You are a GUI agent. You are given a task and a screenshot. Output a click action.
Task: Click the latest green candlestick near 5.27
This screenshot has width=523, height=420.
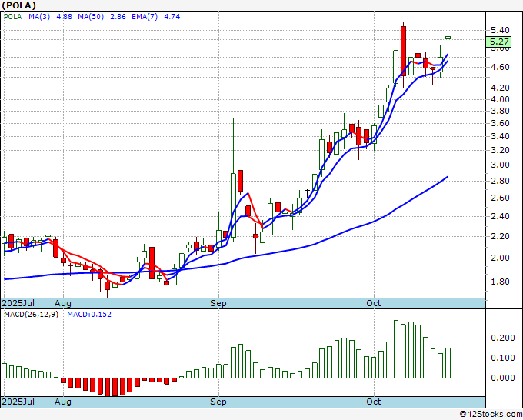pyautogui.click(x=448, y=37)
